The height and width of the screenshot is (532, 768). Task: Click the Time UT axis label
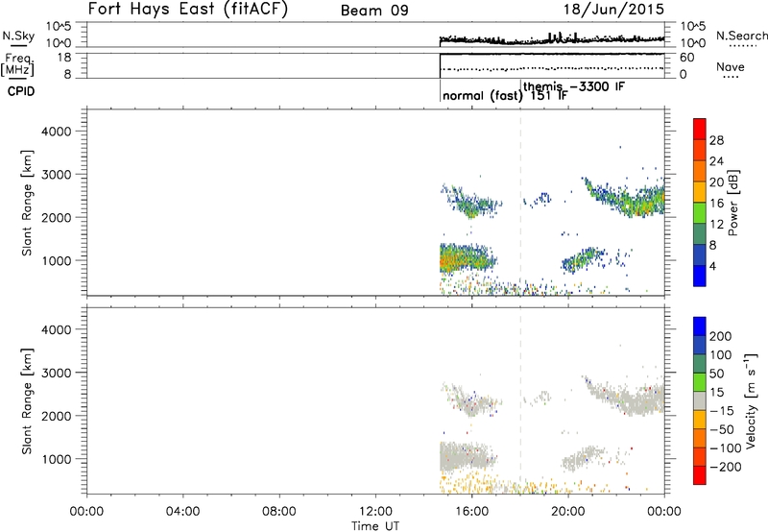pos(375,525)
